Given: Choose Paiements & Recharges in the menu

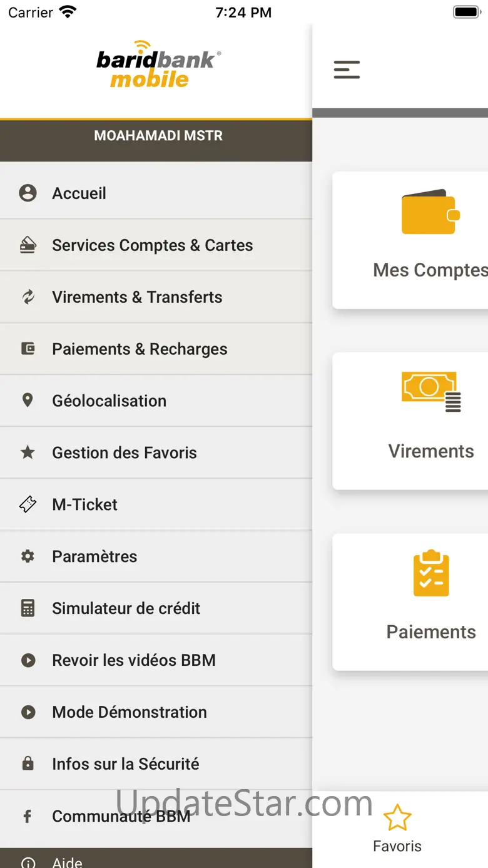Looking at the screenshot, I should (140, 349).
